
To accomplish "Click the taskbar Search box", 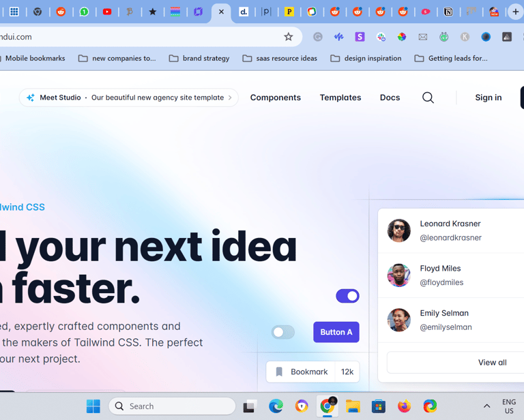I will tap(172, 406).
